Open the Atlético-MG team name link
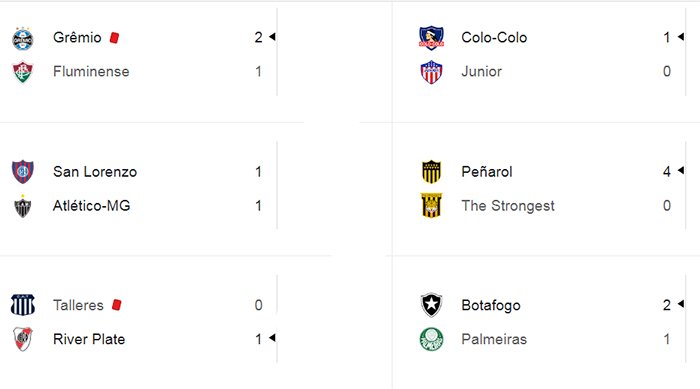700x389 pixels. pos(92,205)
